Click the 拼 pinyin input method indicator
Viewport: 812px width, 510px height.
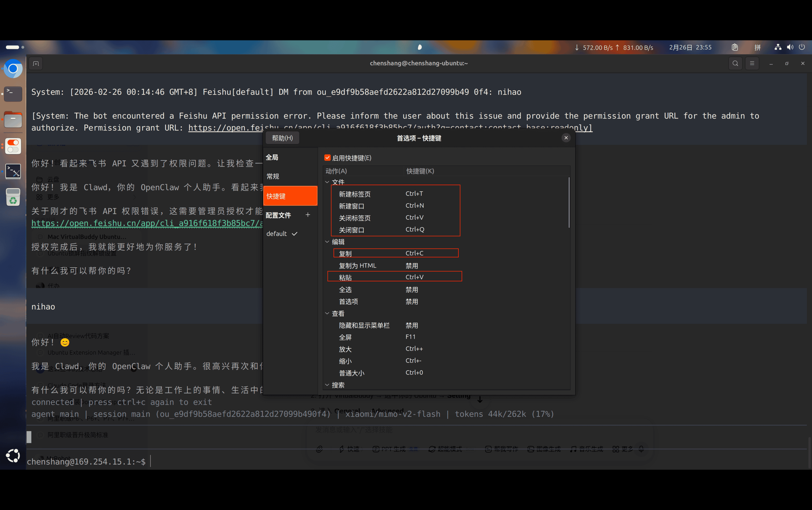[757, 47]
